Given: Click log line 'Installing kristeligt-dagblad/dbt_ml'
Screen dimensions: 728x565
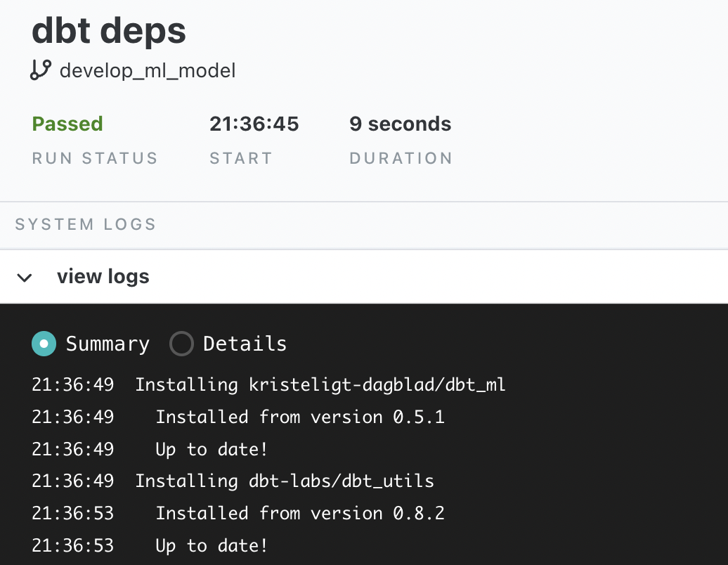Looking at the screenshot, I should [320, 384].
